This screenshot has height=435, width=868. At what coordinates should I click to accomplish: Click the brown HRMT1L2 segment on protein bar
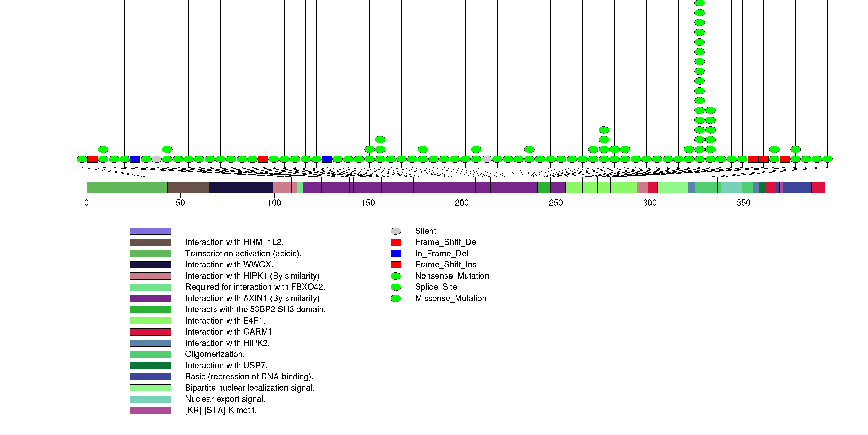[188, 187]
